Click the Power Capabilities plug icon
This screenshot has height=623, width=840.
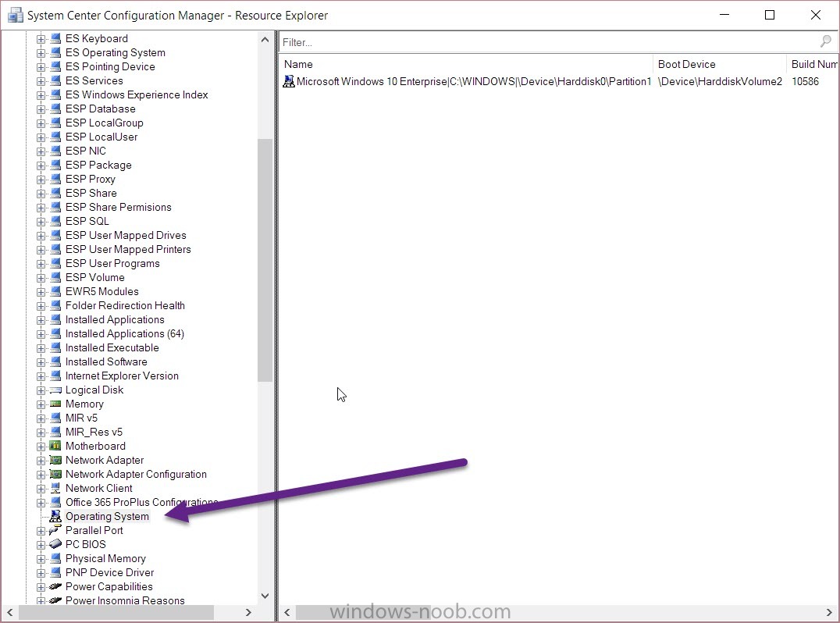[x=55, y=586]
